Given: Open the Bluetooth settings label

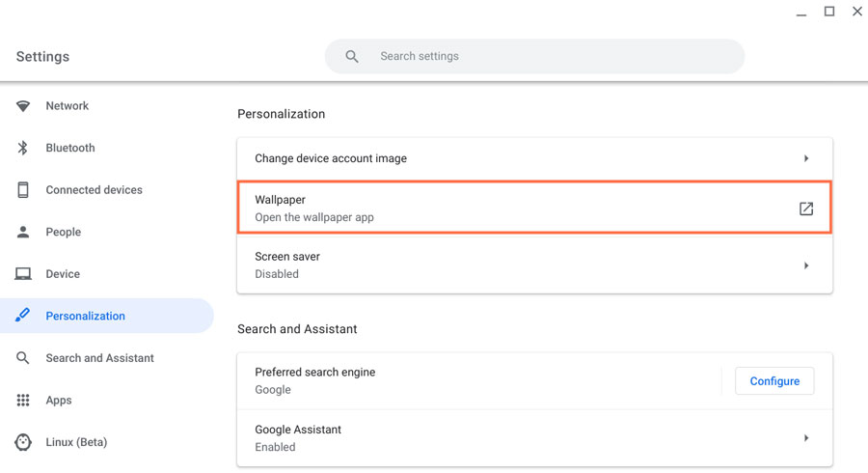Looking at the screenshot, I should pyautogui.click(x=70, y=148).
